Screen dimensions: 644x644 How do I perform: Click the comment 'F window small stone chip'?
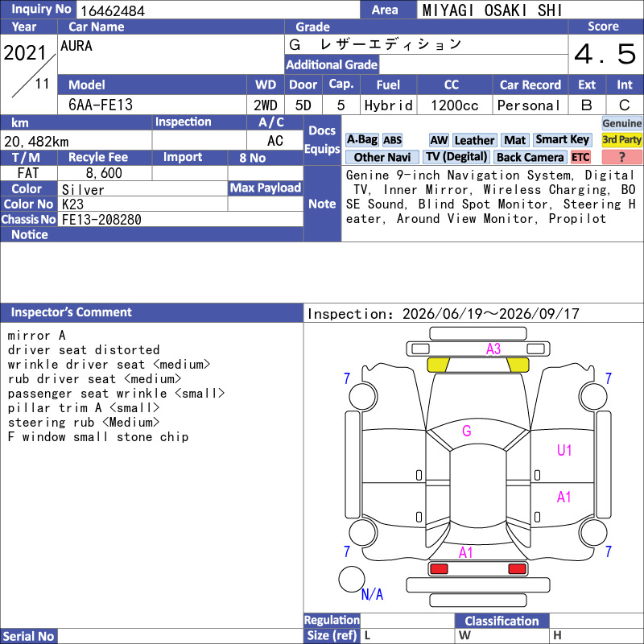click(x=97, y=437)
